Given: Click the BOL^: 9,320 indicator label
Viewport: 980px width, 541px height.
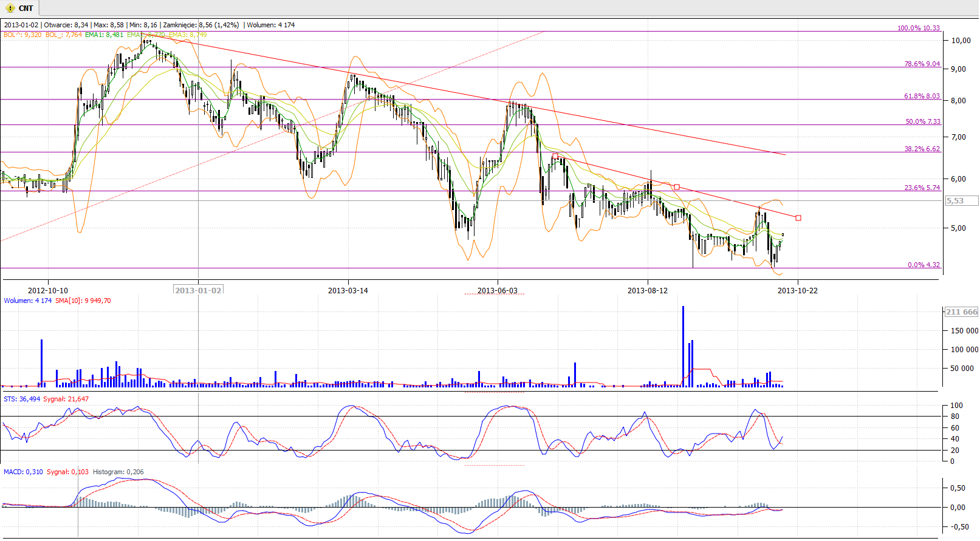Looking at the screenshot, I should [x=22, y=35].
